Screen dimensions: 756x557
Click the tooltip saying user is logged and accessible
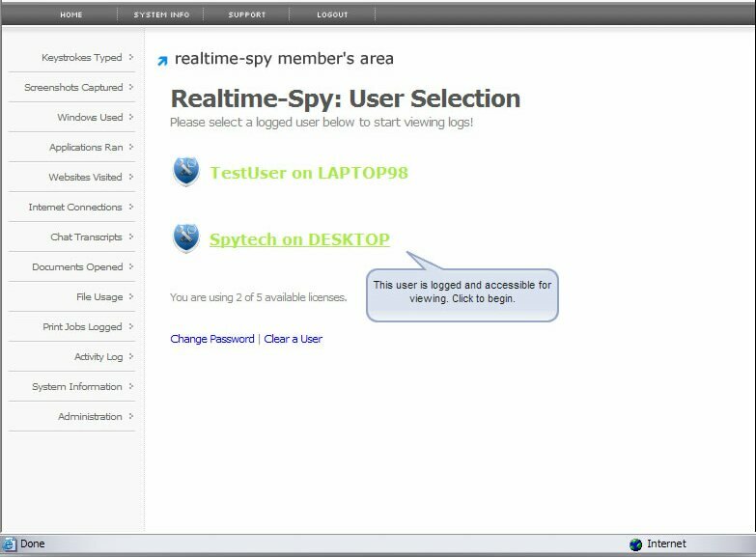coord(462,292)
